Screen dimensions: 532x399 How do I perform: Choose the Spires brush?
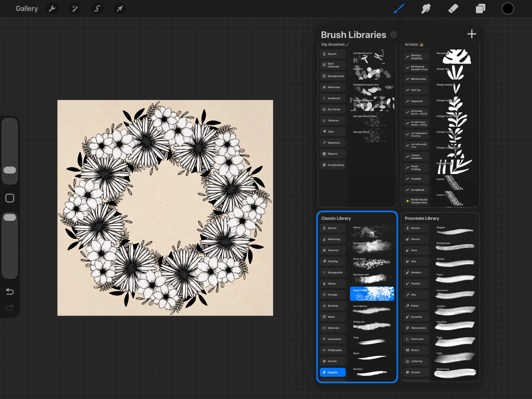click(x=372, y=231)
